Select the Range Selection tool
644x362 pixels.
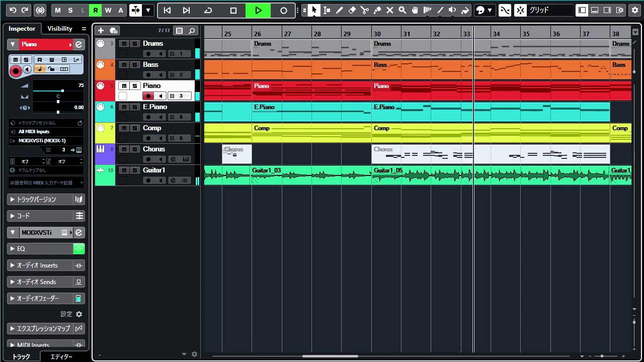(327, 10)
